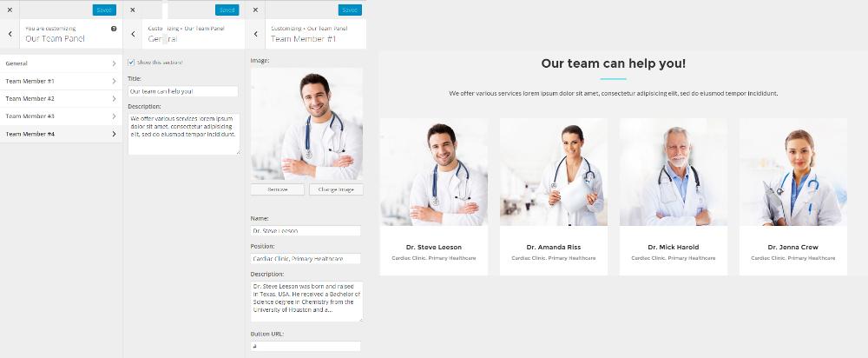Image resolution: width=868 pixels, height=358 pixels.
Task: Open Team Member #2 settings
Action: click(61, 99)
